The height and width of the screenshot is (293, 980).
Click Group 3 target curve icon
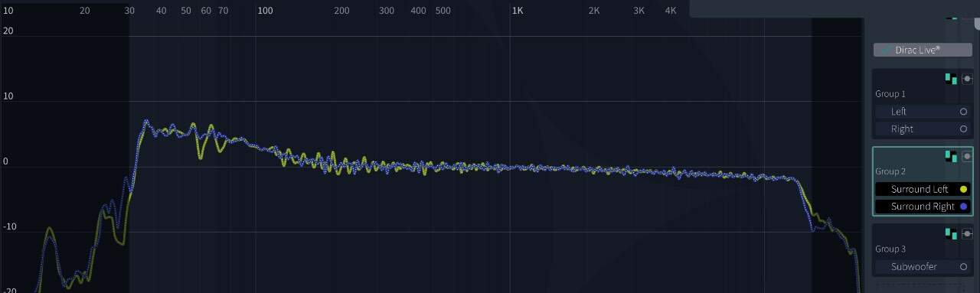pos(967,233)
